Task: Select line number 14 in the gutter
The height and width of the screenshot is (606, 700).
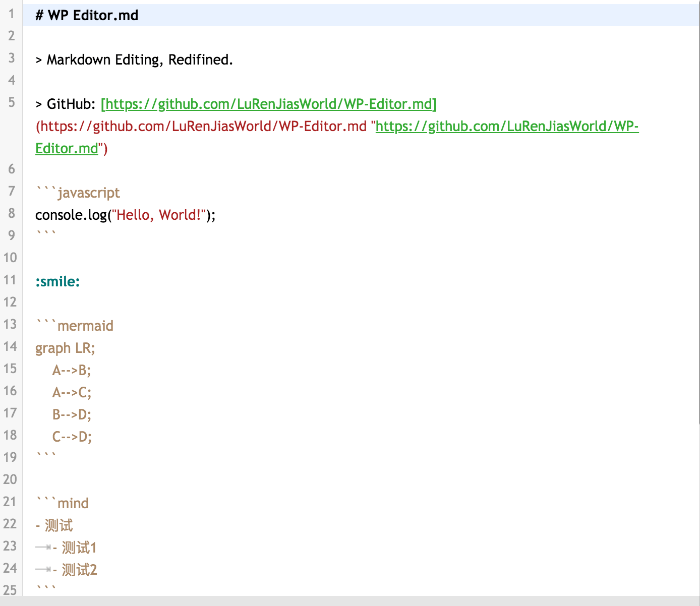Action: 10,346
